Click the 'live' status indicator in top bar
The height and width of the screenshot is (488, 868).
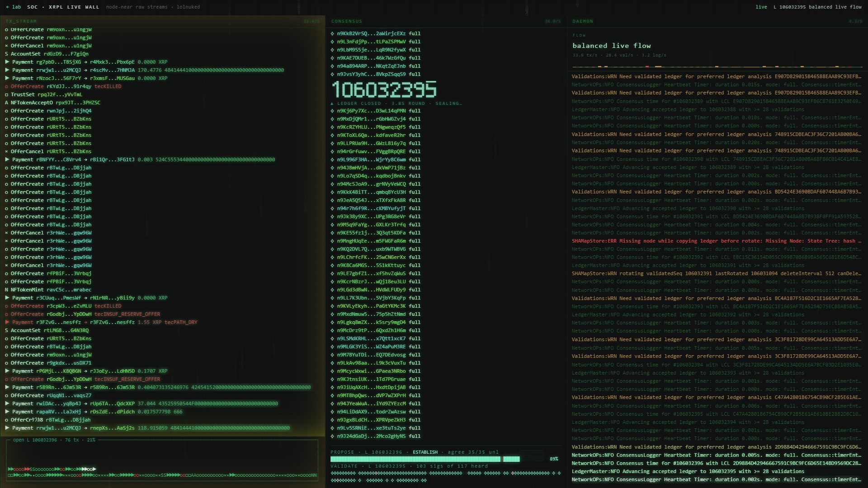(x=761, y=7)
